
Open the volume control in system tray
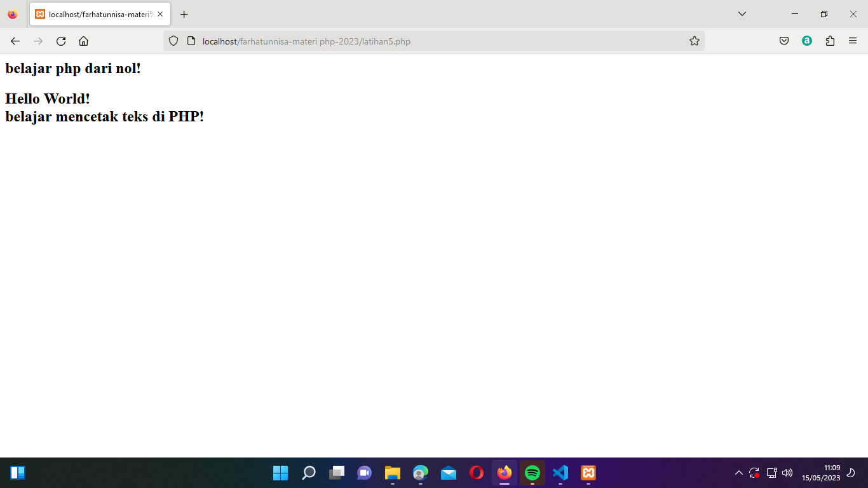tap(787, 473)
